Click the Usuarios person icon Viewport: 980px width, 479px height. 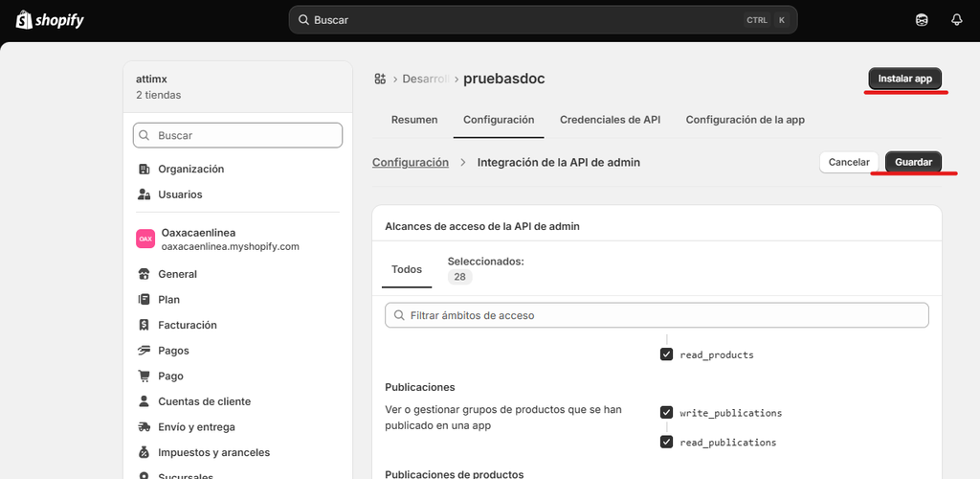144,194
